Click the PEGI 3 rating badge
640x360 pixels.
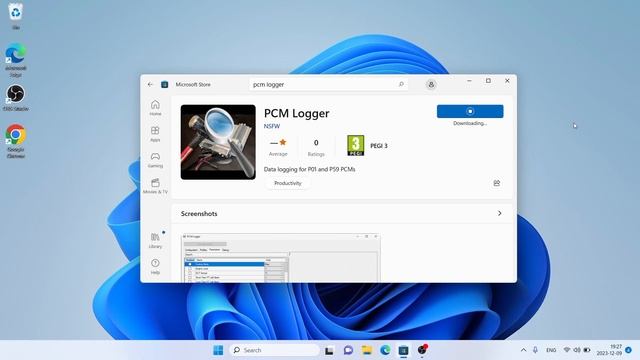coord(356,146)
